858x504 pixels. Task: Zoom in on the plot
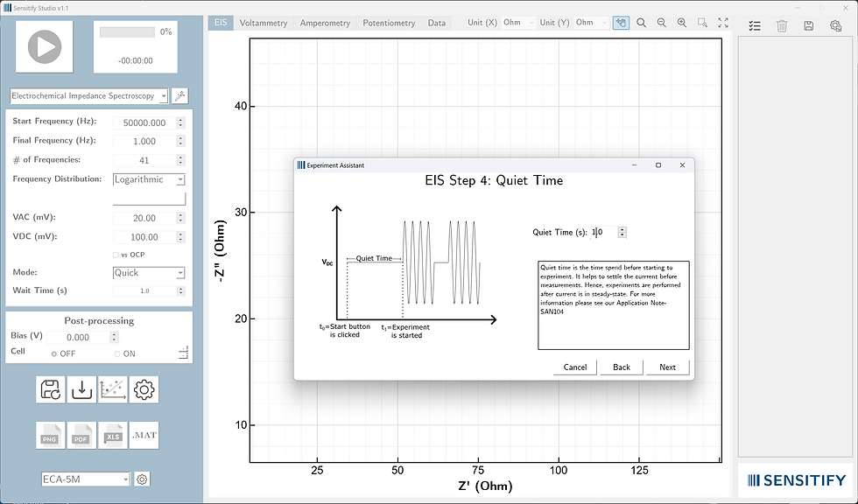click(682, 23)
